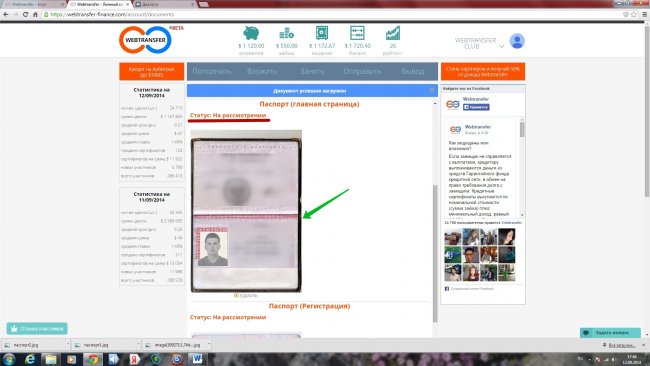
Task: Open the Windows Start menu
Action: click(9, 359)
